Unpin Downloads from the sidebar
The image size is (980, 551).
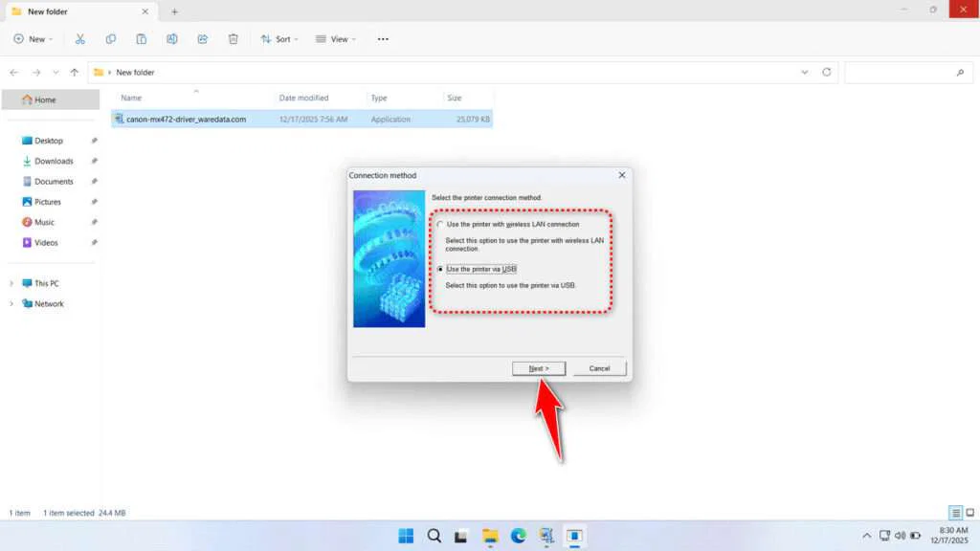click(x=94, y=161)
